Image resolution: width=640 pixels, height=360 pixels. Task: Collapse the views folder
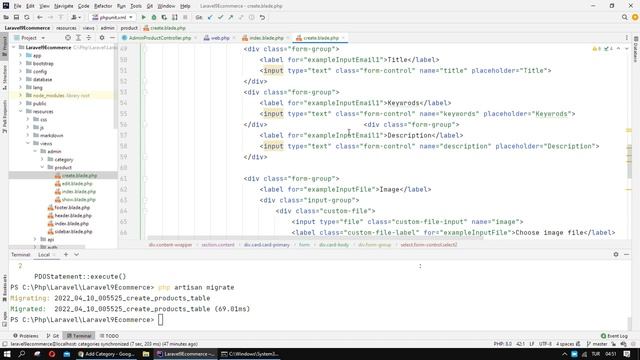tap(28, 143)
